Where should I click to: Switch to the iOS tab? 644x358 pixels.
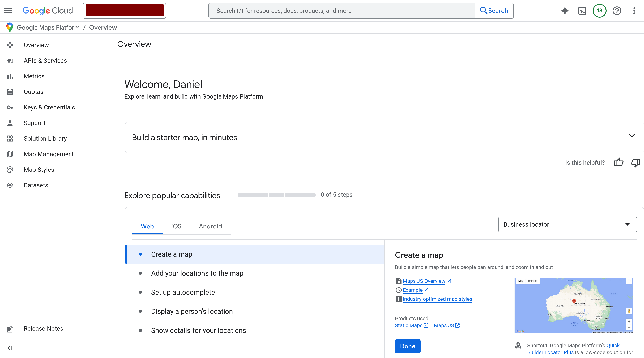(x=176, y=226)
